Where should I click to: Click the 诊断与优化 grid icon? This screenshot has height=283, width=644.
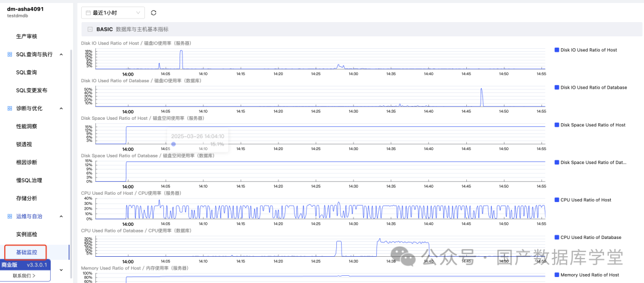point(10,108)
